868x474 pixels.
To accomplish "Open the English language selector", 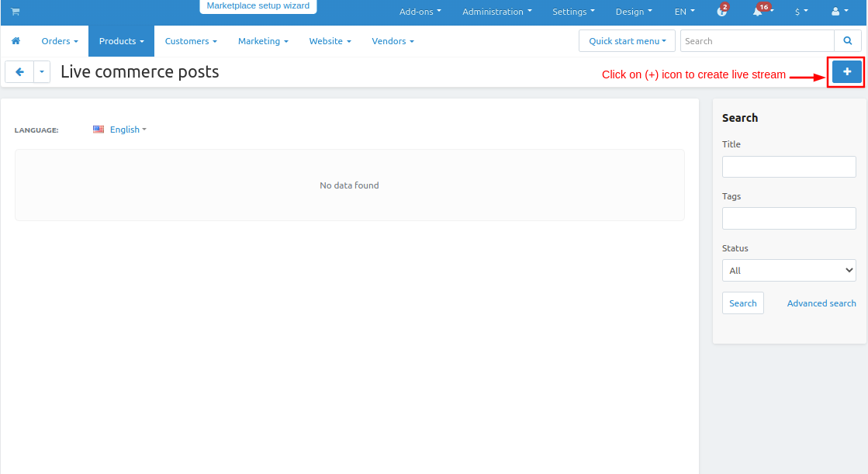I will (x=120, y=130).
